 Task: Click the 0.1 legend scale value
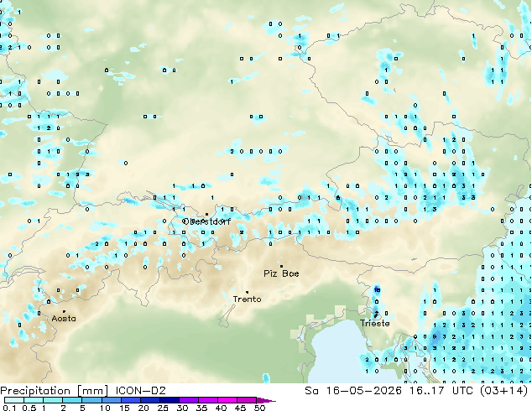click(8, 408)
